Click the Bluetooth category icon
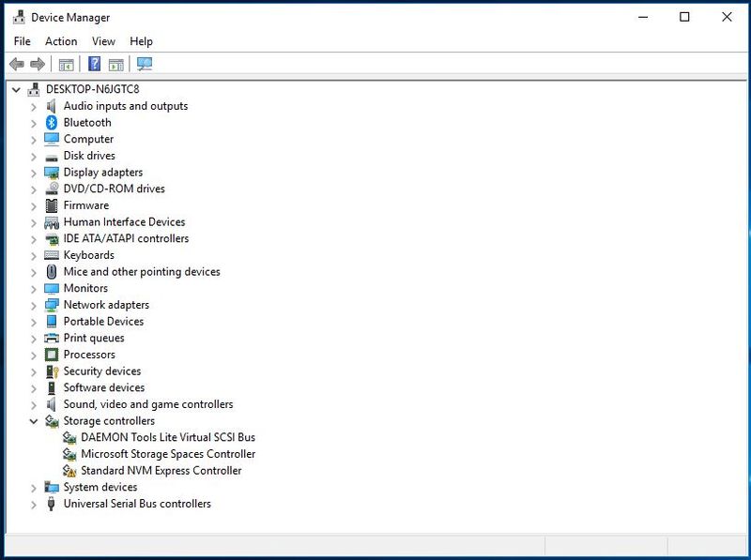The image size is (751, 560). pyautogui.click(x=52, y=123)
